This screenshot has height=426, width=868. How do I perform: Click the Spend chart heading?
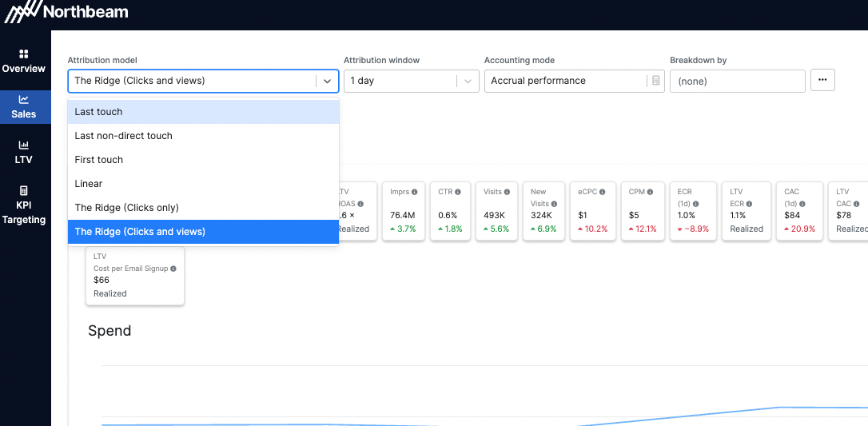click(109, 331)
